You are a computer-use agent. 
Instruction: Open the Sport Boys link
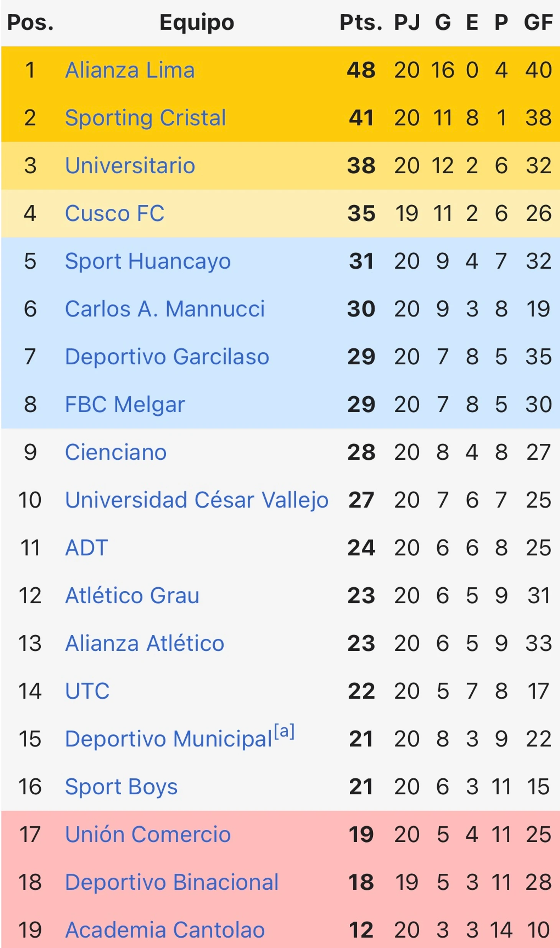(121, 787)
